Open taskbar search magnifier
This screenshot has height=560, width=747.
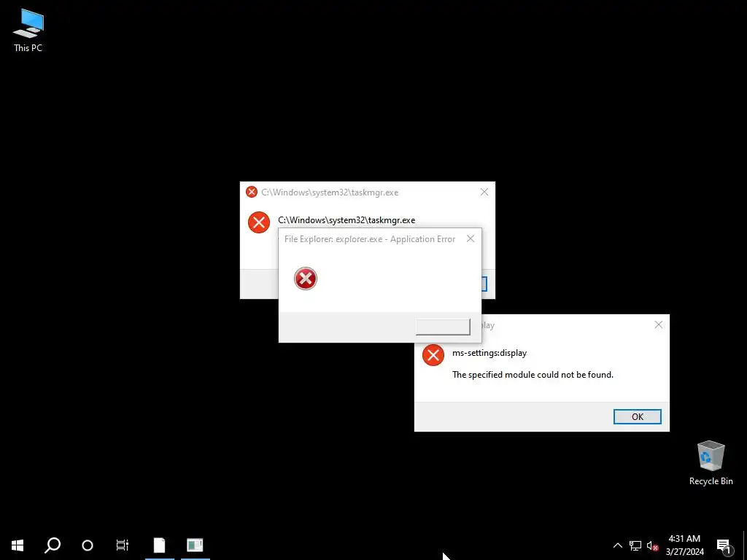53,545
